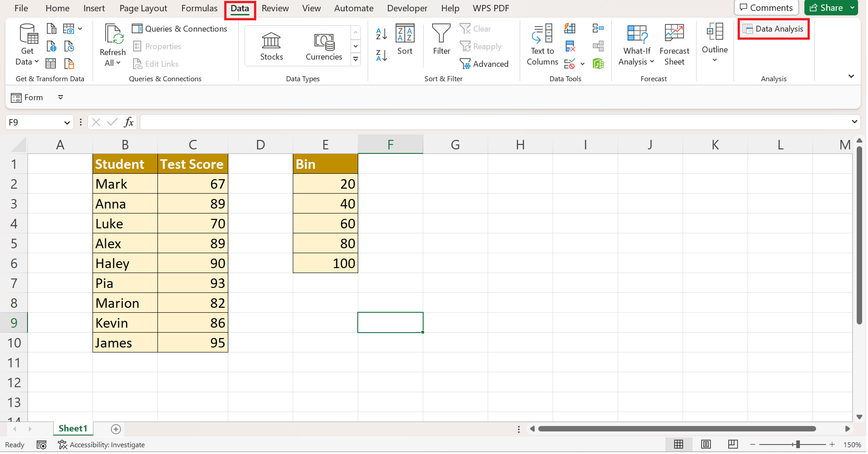Switch to the Review tab
Viewport: 868px width, 454px height.
[275, 8]
